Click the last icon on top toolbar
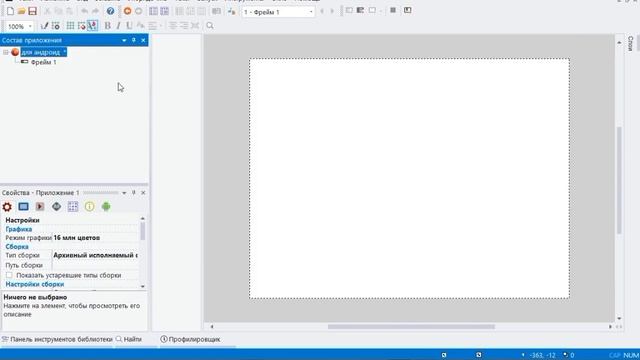The image size is (640, 360). click(407, 10)
